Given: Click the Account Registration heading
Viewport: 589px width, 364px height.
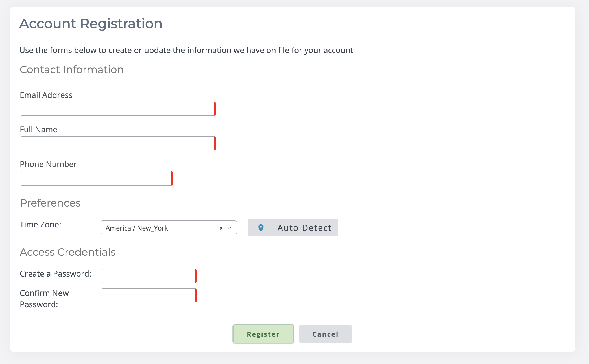Looking at the screenshot, I should [91, 23].
